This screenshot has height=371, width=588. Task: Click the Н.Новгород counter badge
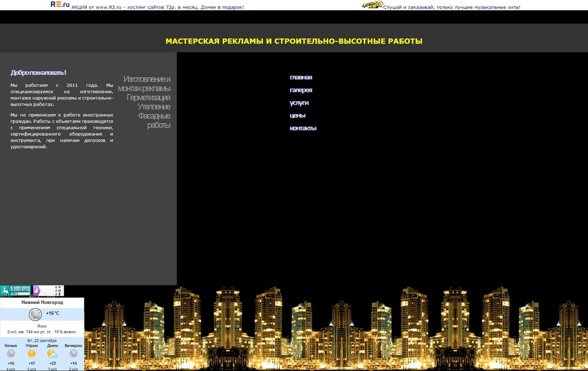[15, 290]
